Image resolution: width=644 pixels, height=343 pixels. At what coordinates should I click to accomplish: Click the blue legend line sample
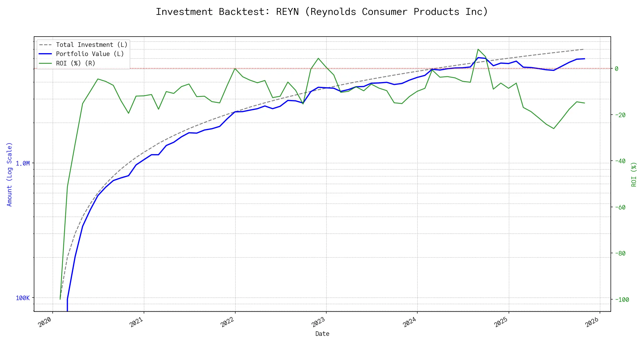pos(46,54)
